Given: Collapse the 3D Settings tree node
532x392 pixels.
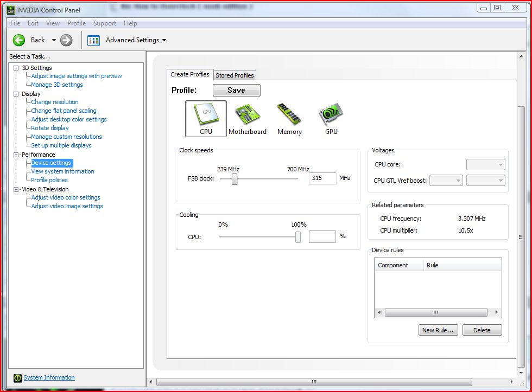Looking at the screenshot, I should (16, 68).
